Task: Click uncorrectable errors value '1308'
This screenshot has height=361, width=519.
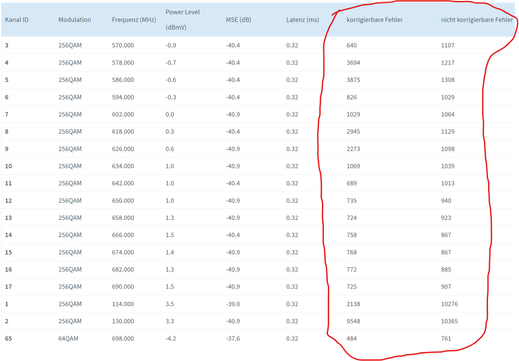Action: pyautogui.click(x=448, y=80)
